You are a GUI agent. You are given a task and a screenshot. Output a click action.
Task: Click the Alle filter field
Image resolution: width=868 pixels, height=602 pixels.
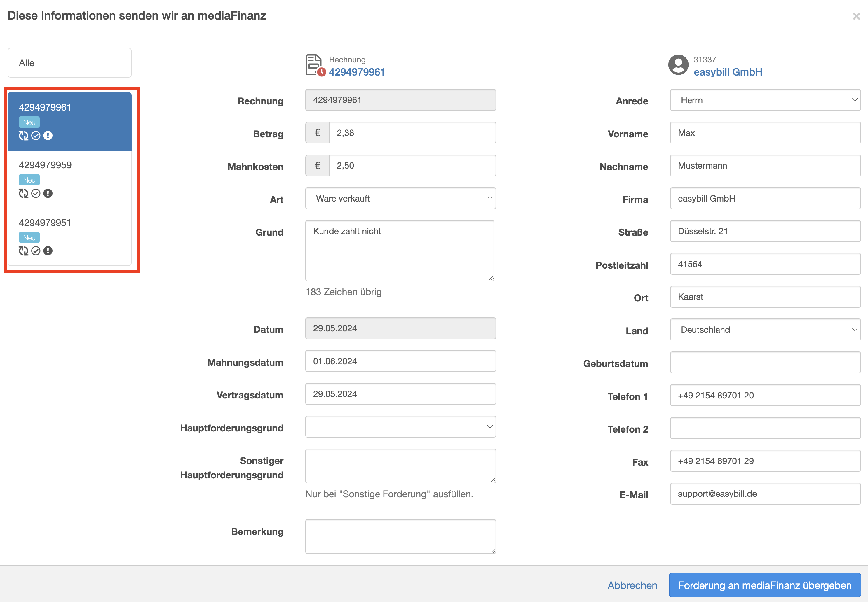69,63
